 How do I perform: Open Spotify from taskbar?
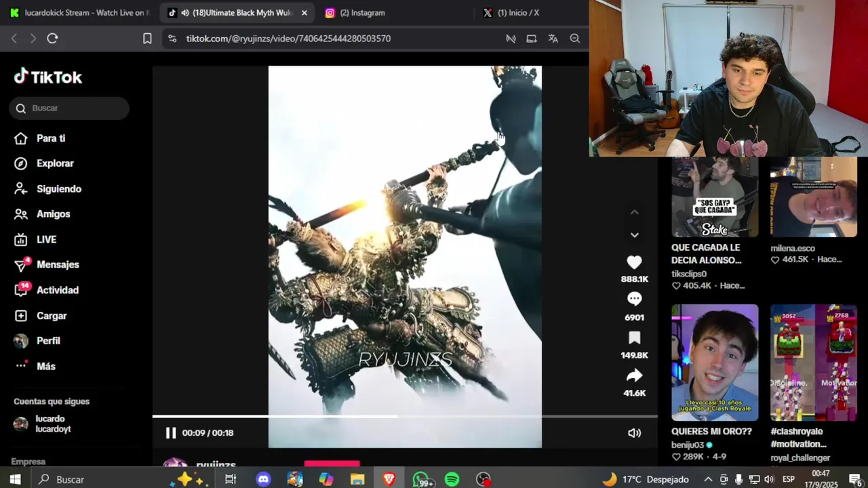click(x=452, y=479)
